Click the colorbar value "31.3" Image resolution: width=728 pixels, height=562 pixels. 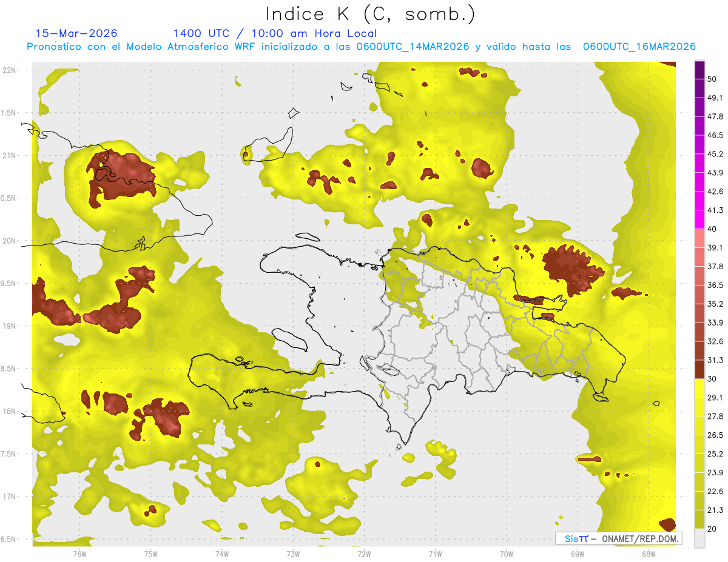[x=715, y=360]
